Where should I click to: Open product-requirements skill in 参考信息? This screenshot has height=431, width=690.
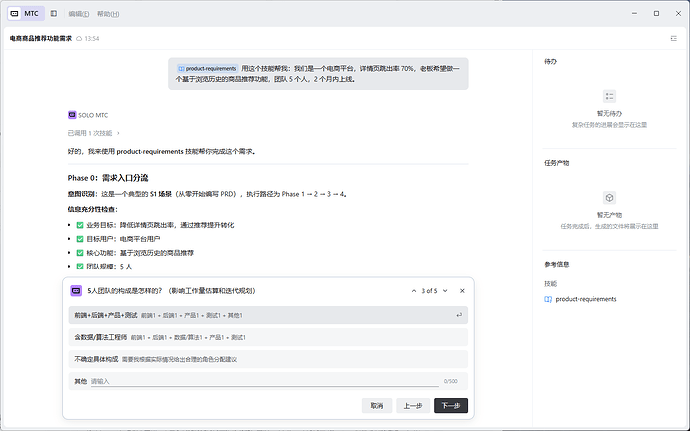pyautogui.click(x=586, y=299)
